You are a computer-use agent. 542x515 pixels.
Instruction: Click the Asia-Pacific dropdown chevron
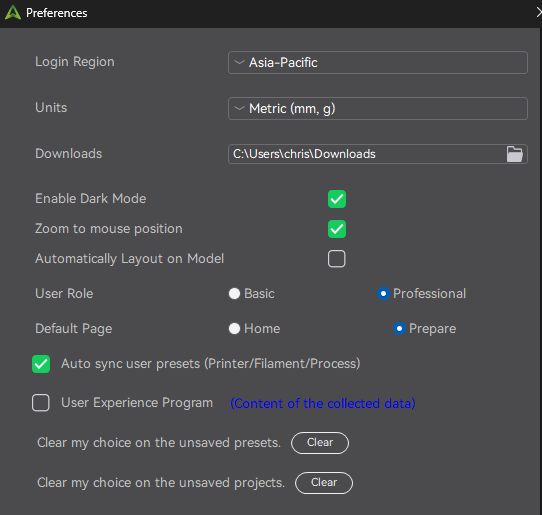(x=239, y=63)
